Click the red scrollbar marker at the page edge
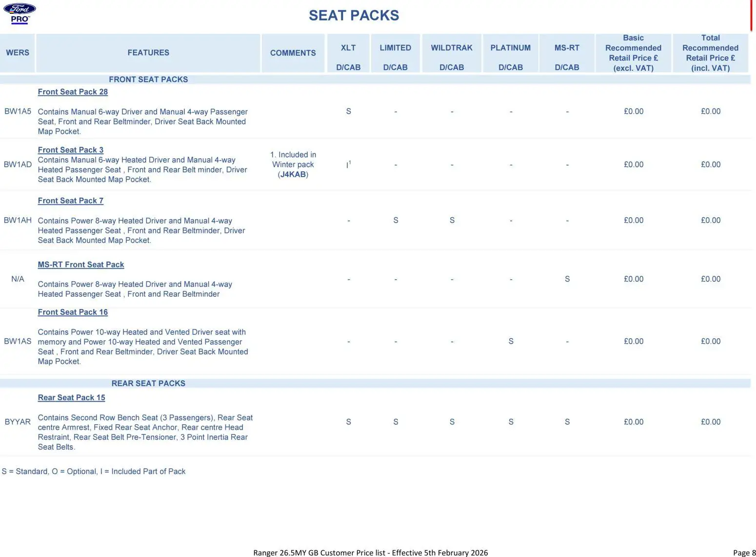The width and height of the screenshot is (756, 557). pyautogui.click(x=751, y=16)
